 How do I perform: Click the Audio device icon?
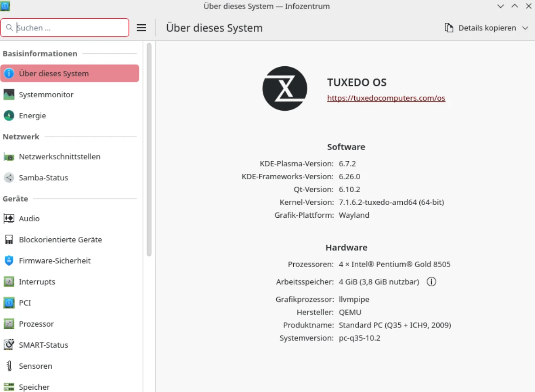[9, 219]
